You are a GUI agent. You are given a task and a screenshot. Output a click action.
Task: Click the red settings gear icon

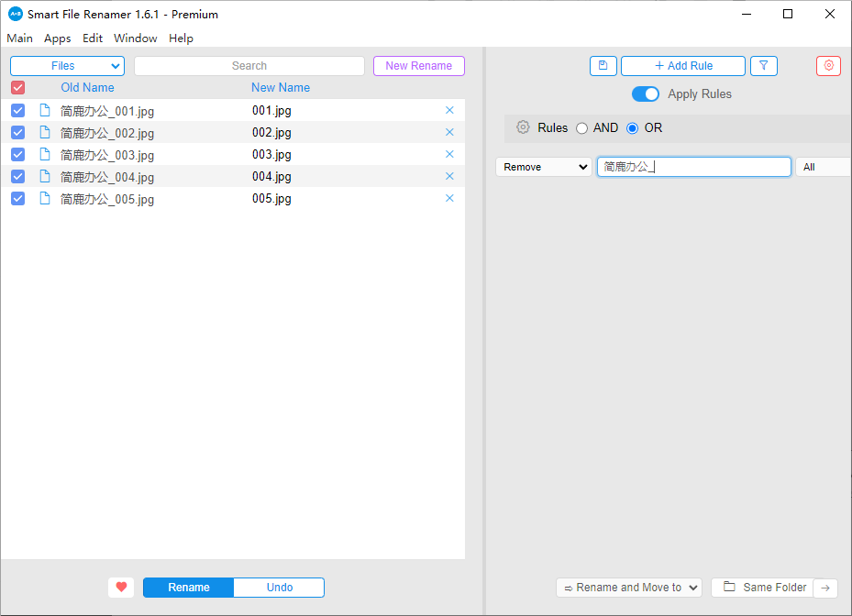coord(828,66)
